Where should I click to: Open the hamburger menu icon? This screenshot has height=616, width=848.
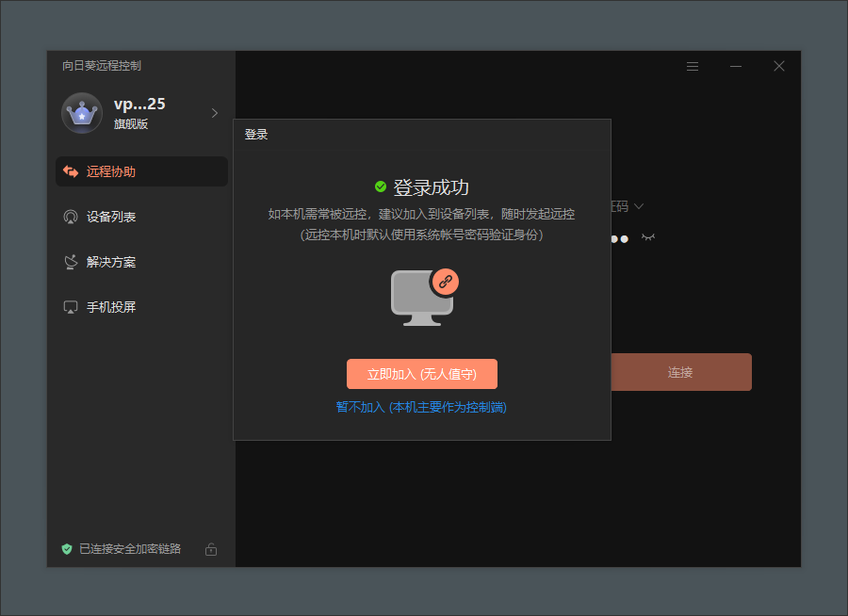693,66
